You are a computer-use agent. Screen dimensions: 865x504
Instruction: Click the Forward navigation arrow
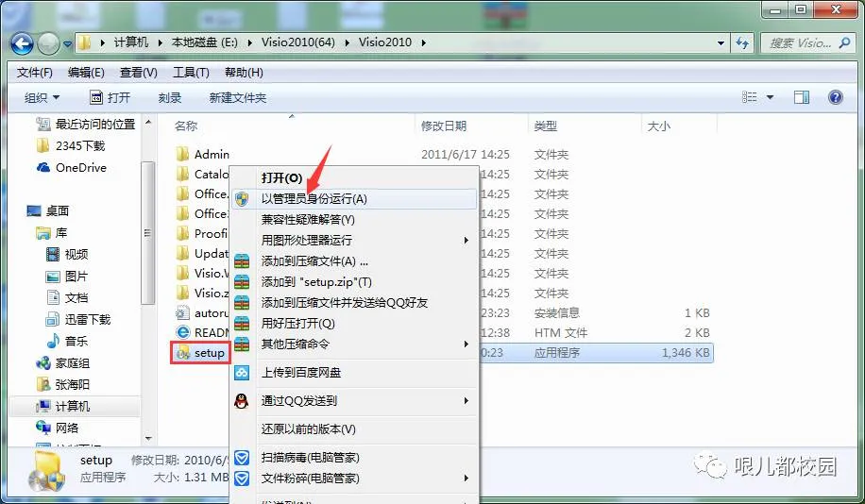(48, 43)
